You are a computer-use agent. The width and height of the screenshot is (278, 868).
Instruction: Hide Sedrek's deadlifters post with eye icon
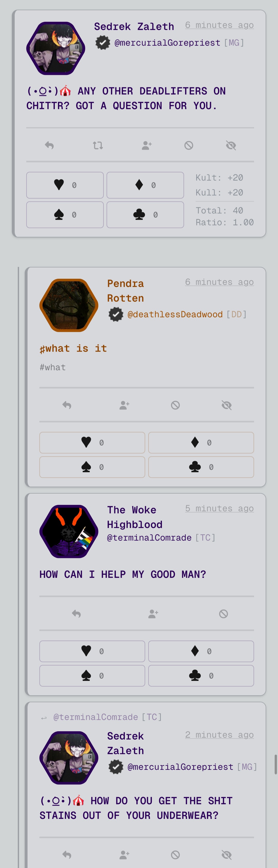pos(231,145)
